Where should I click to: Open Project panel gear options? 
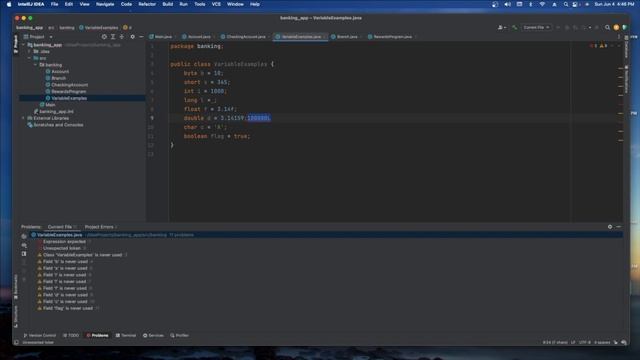point(132,37)
